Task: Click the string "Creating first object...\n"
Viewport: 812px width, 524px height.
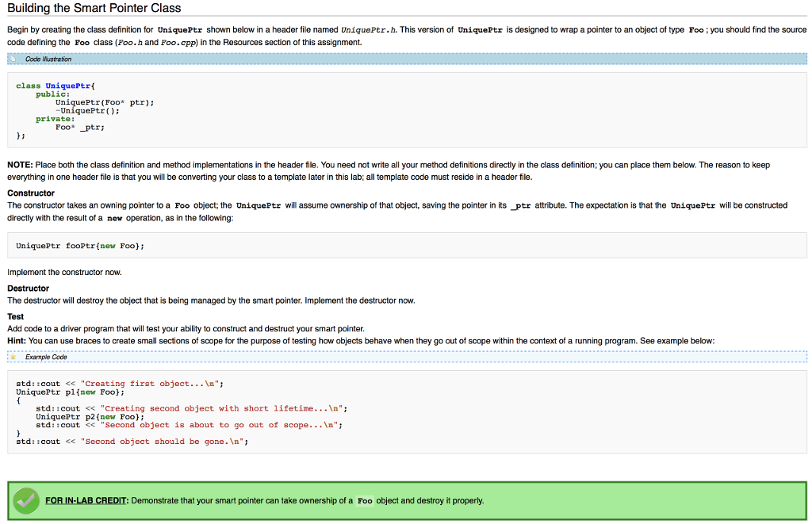Action: (150, 384)
